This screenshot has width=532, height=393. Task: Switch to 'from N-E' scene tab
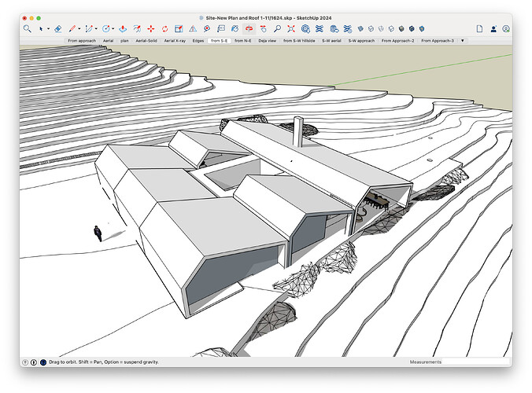tap(243, 41)
